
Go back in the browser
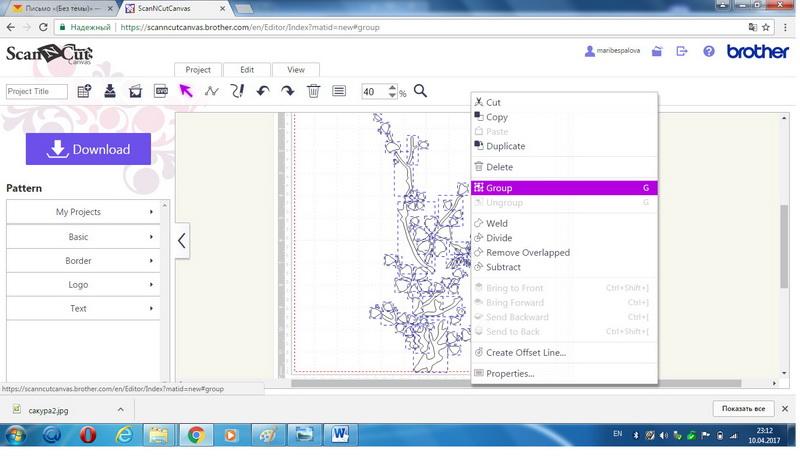pos(11,28)
